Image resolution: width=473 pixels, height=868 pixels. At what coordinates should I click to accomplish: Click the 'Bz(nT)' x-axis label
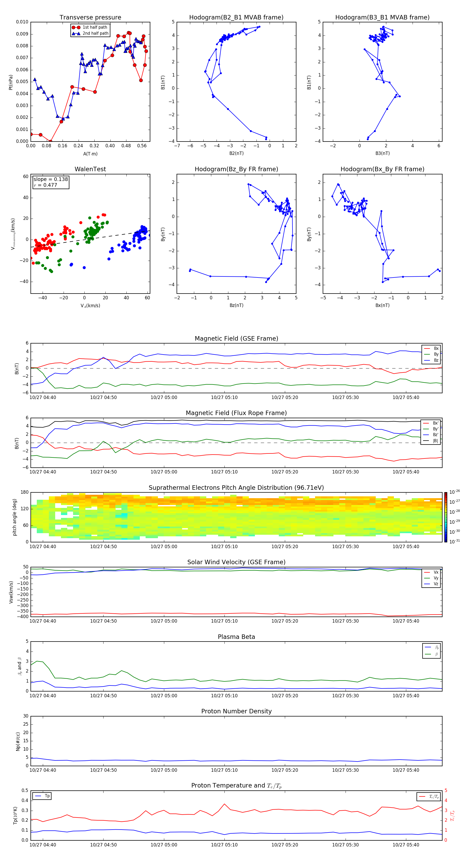tap(236, 305)
